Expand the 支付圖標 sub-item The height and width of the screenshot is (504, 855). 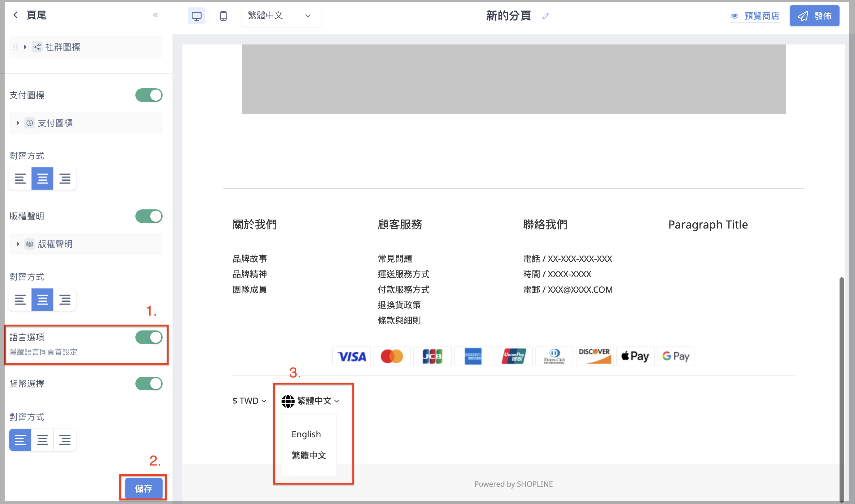(18, 123)
